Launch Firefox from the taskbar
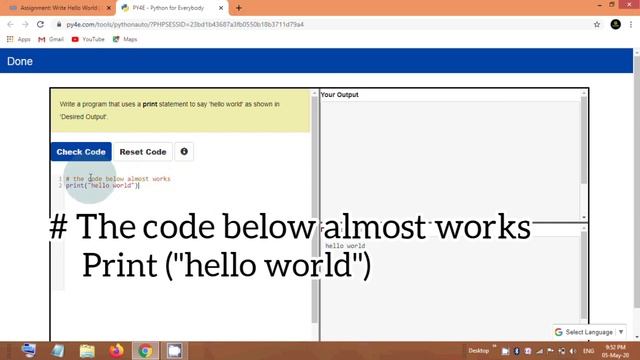 point(116,351)
